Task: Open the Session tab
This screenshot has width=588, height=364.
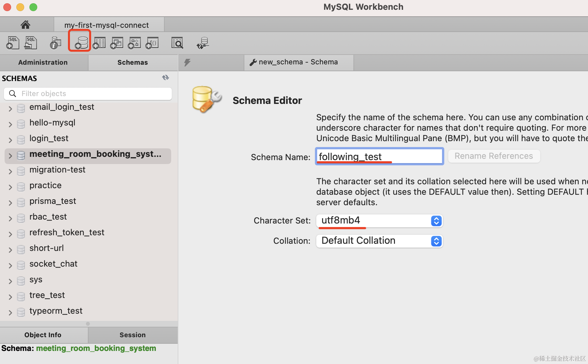Action: coord(133,335)
